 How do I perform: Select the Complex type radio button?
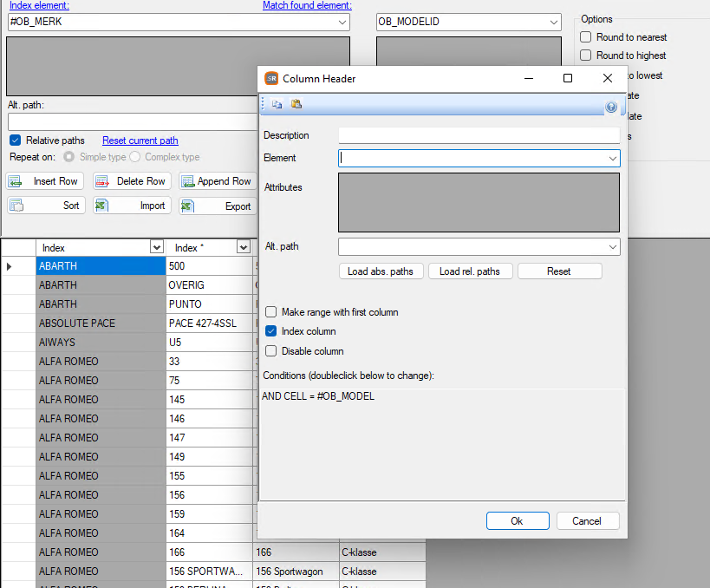click(134, 157)
